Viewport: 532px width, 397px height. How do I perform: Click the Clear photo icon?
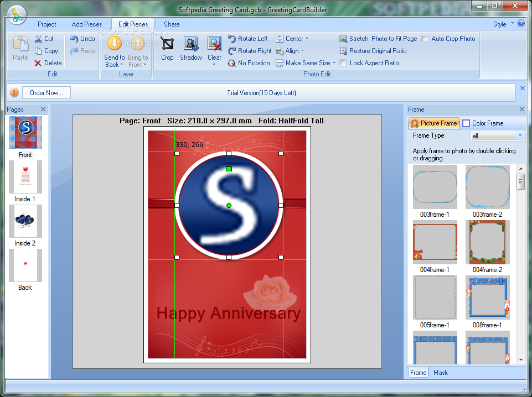pyautogui.click(x=214, y=44)
